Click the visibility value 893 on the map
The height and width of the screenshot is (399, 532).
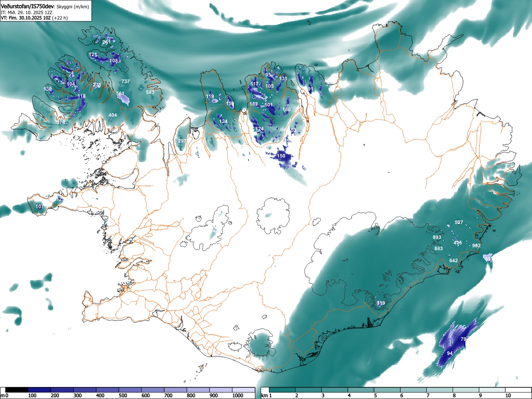click(x=437, y=238)
